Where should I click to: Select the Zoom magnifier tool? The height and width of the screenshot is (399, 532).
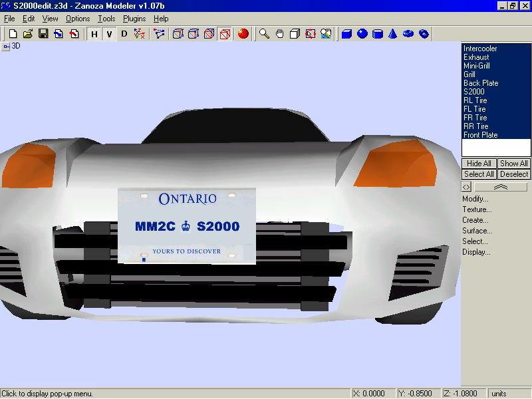click(x=264, y=33)
